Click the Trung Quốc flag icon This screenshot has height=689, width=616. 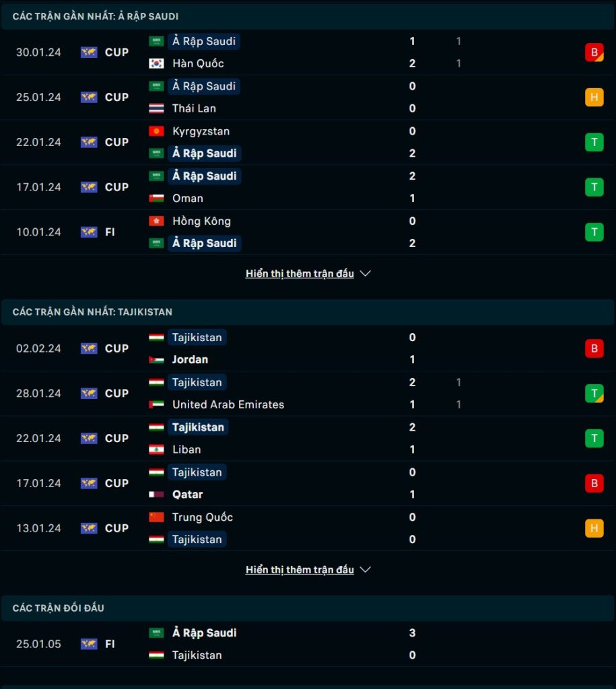(x=156, y=517)
